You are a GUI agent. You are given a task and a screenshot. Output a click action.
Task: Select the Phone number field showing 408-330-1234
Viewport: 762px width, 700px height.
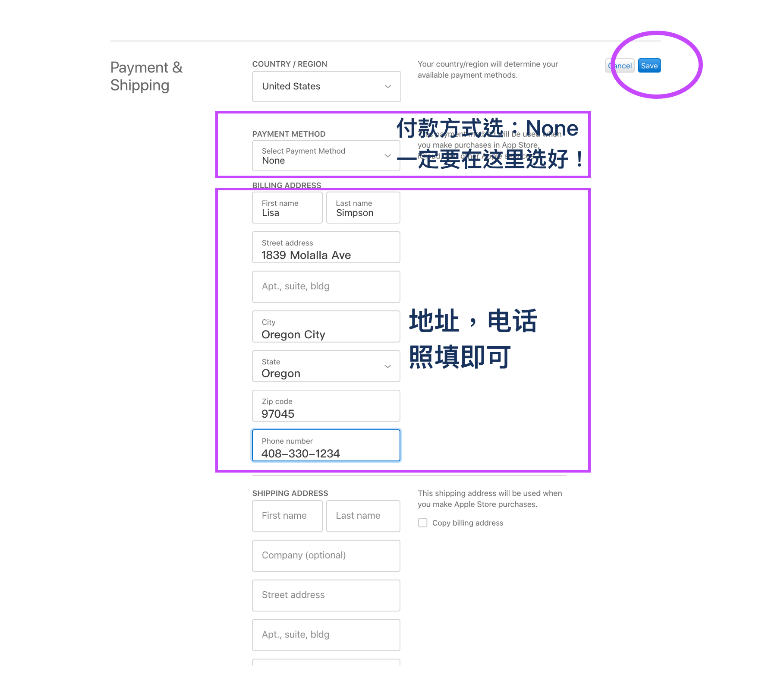(x=326, y=445)
